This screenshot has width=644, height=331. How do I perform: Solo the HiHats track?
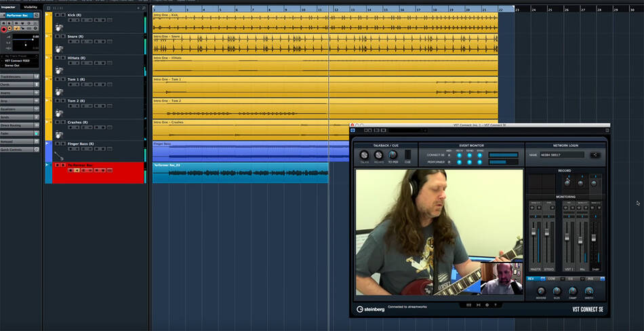pyautogui.click(x=63, y=58)
